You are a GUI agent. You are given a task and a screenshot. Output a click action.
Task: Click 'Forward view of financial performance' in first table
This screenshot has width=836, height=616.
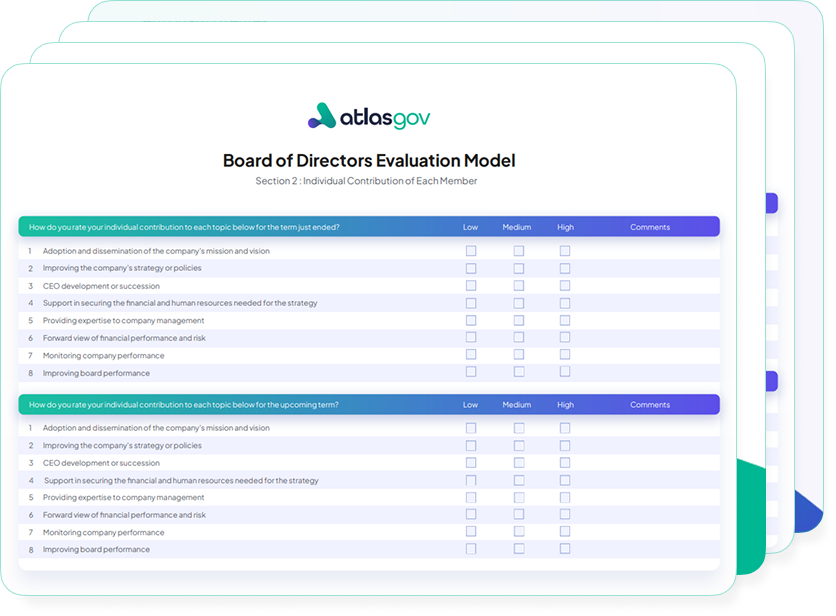[124, 338]
